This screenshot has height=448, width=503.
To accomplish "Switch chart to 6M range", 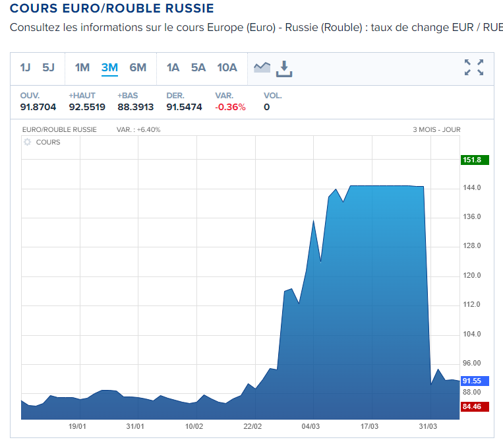I will (x=138, y=67).
